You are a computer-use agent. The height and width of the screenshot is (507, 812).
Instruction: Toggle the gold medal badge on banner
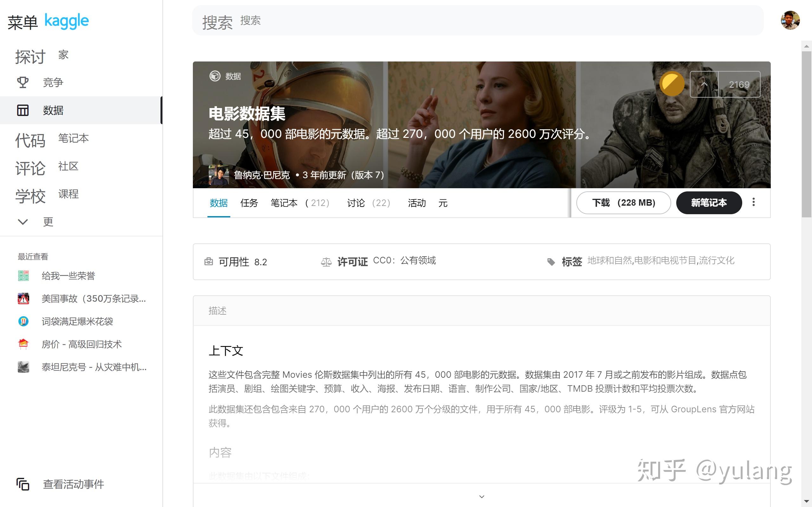point(672,83)
